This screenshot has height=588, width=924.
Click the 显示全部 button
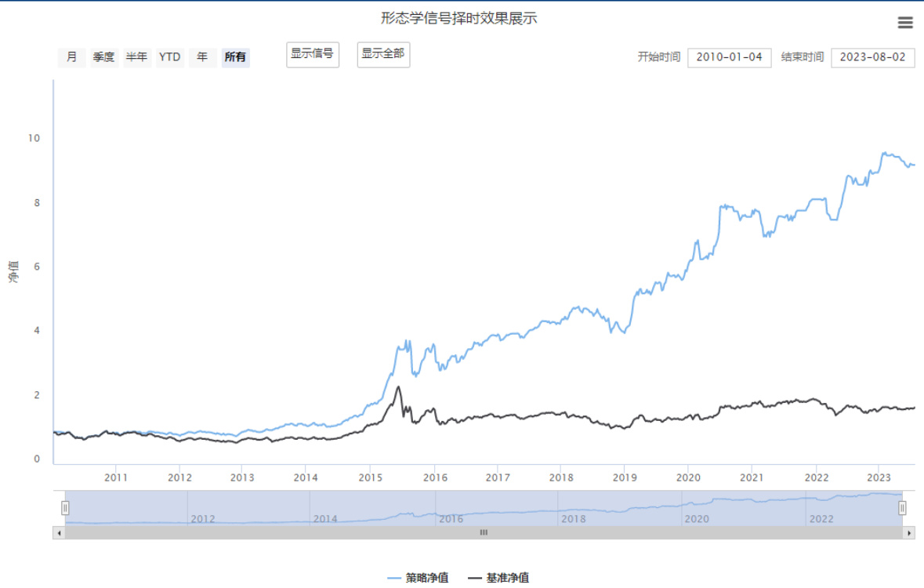coord(383,54)
